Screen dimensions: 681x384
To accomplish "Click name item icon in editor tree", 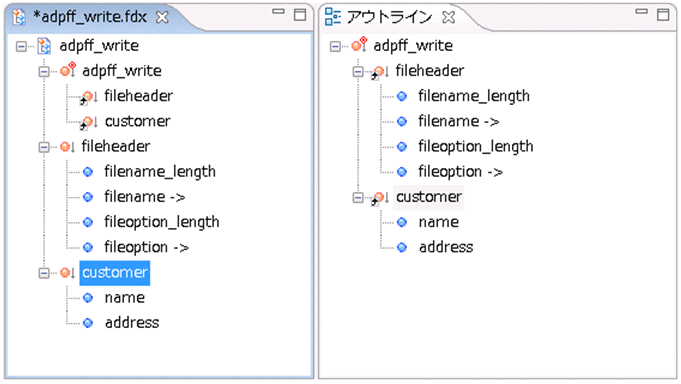I will point(88,298).
